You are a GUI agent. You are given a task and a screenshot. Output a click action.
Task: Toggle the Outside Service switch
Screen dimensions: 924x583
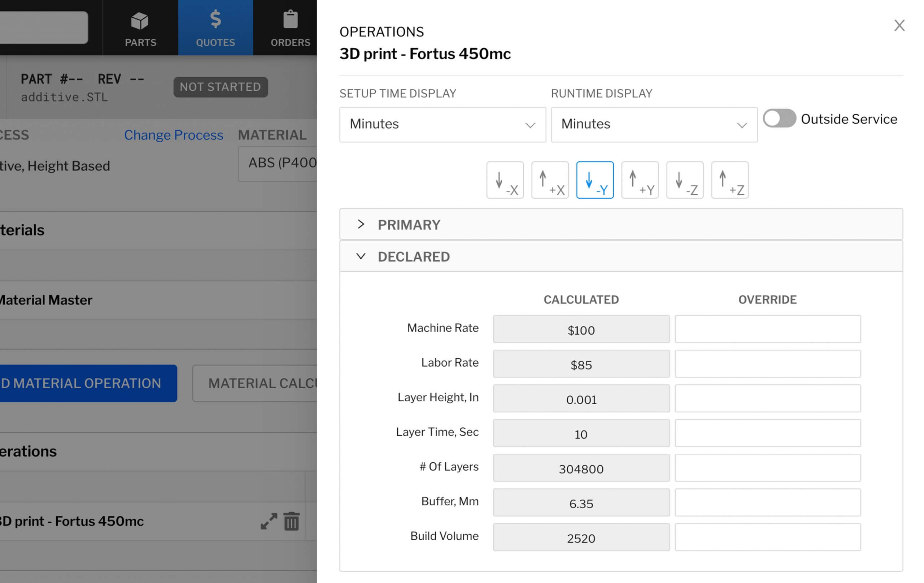[x=779, y=118]
